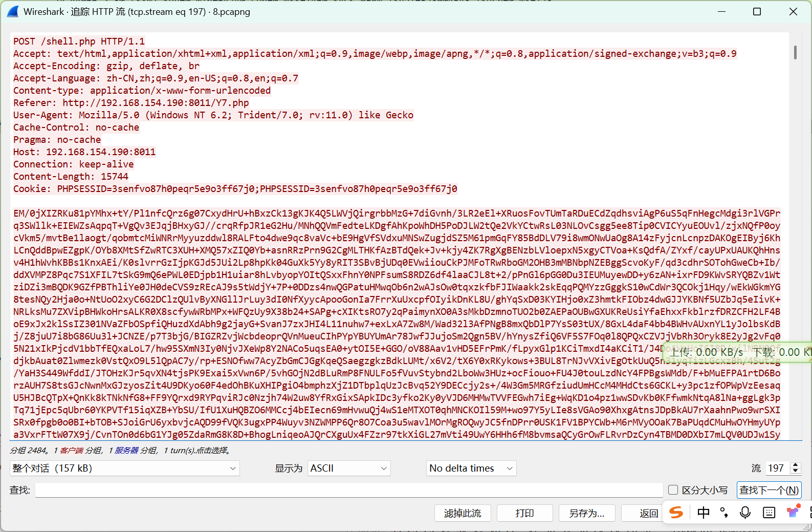Click the Sogou input method logo
This screenshot has width=812, height=532.
click(x=676, y=513)
